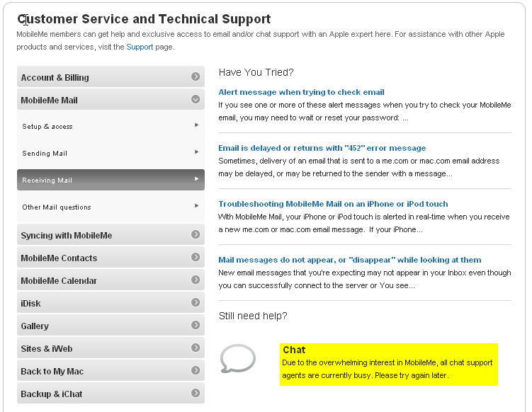Screen dimensions: 532x412
Task: Open 'Alert message when trying to check email'
Action: [301, 92]
